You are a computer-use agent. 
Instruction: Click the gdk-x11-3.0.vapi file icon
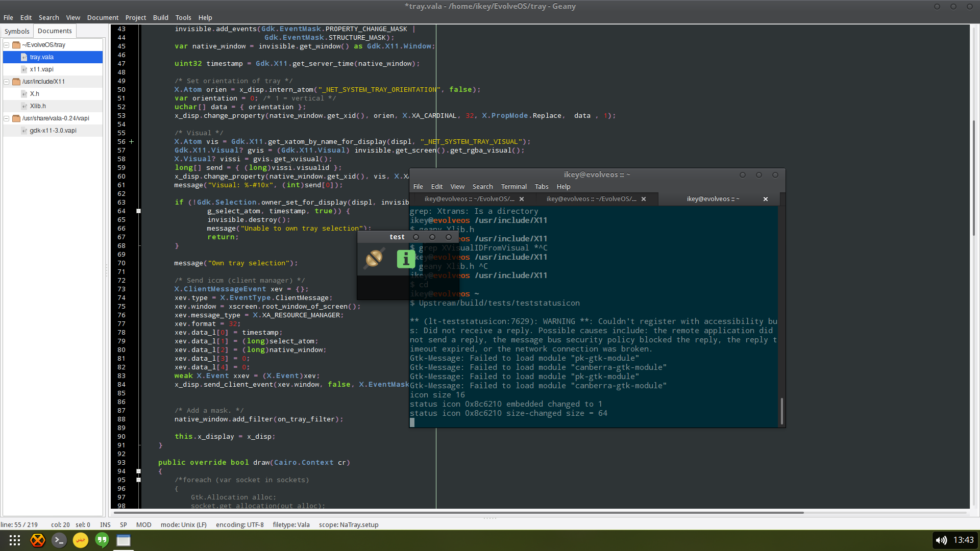pos(24,131)
